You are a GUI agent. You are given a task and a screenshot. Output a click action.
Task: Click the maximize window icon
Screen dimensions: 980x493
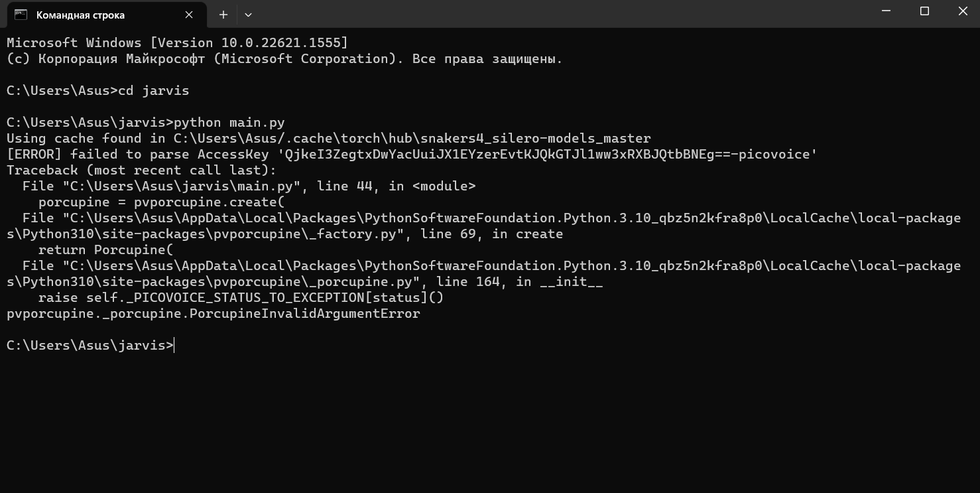pos(924,11)
